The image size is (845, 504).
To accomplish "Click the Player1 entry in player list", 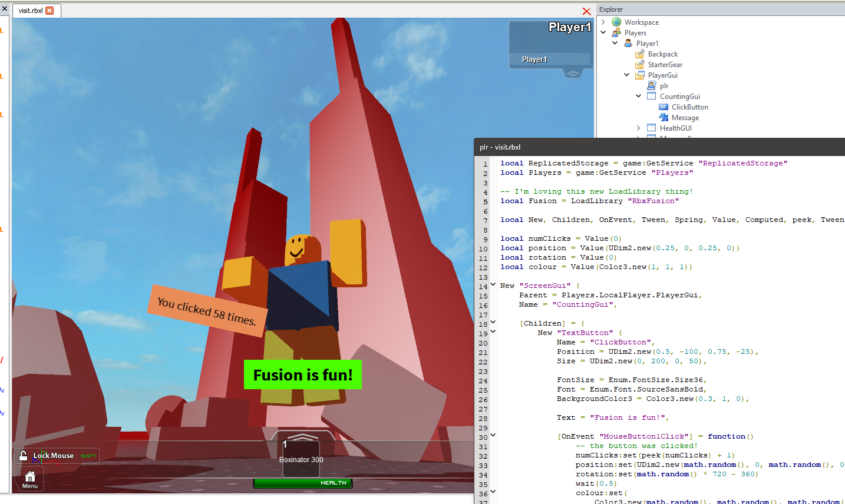I will pos(550,59).
